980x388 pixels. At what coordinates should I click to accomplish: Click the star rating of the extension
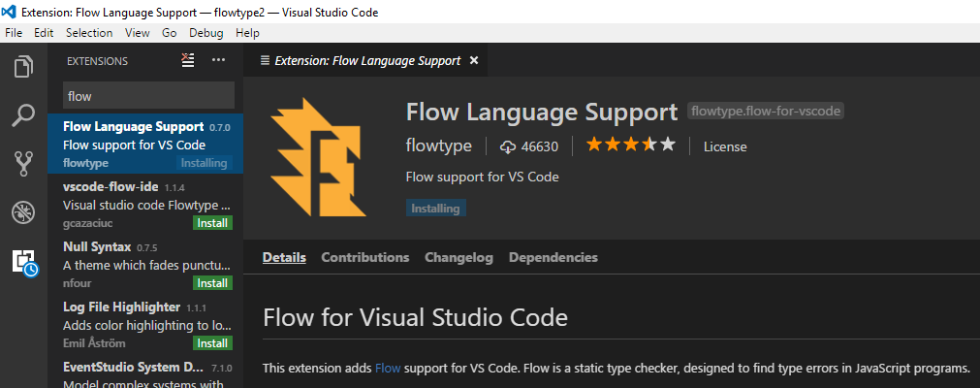(631, 145)
